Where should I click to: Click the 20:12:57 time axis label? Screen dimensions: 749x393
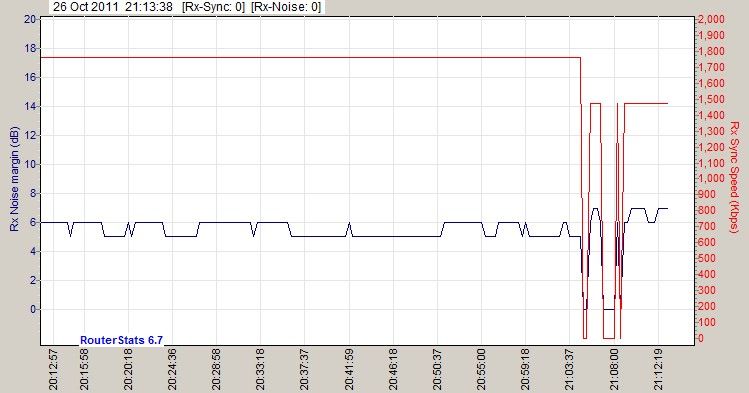pos(54,370)
